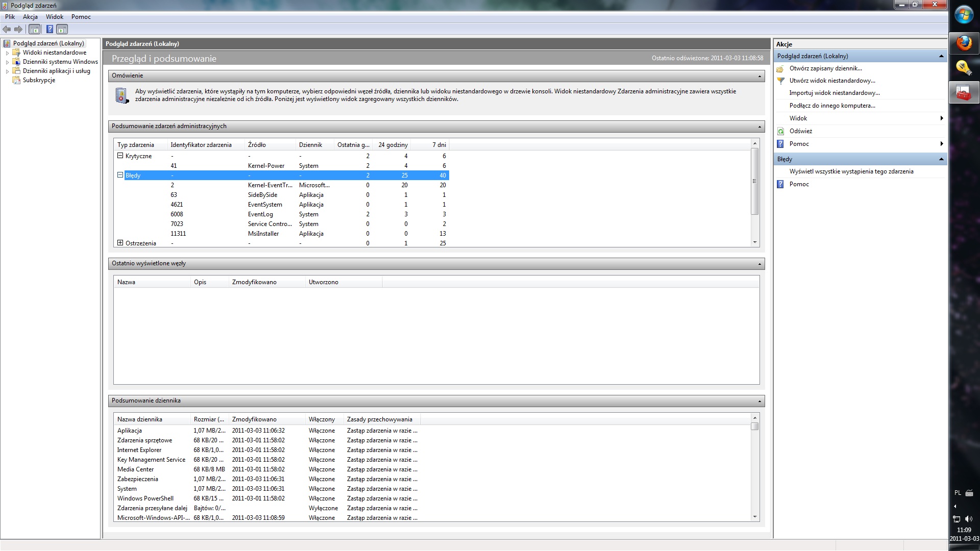
Task: Open the Akcja menu
Action: pos(30,17)
